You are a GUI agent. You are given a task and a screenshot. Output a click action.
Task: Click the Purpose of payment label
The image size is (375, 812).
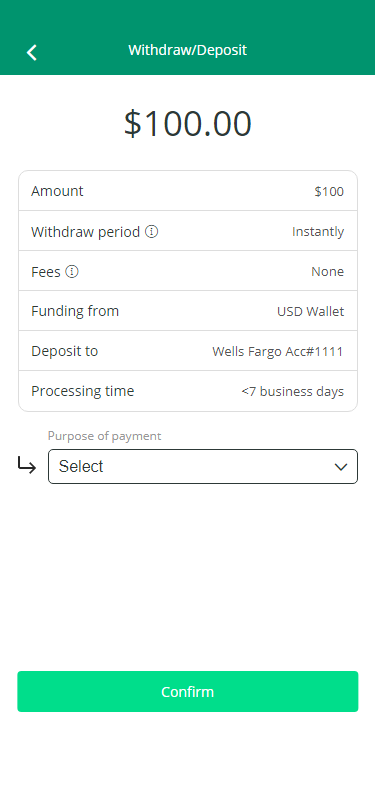104,436
